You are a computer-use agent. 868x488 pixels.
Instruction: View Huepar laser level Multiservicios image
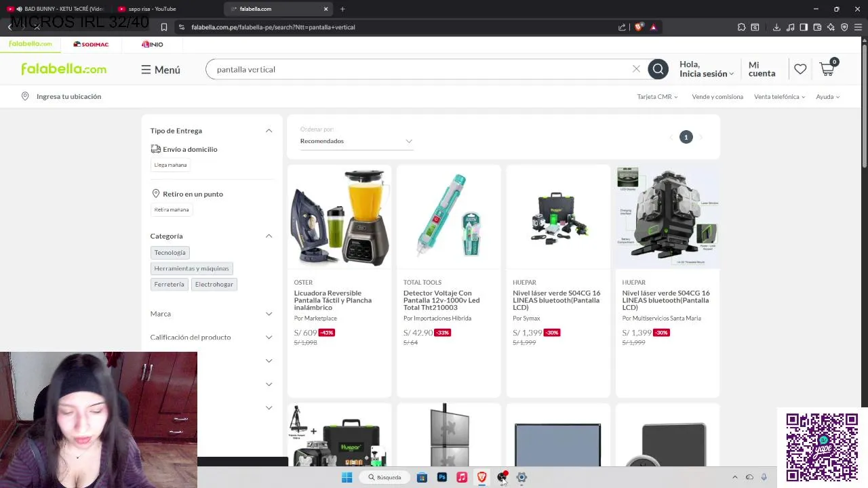tap(667, 217)
